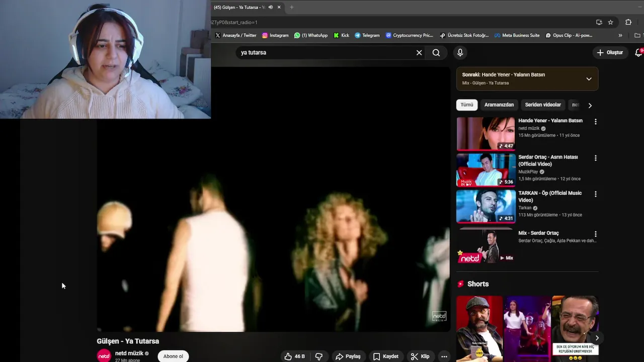Screen dimensions: 644x362
Task: Open the Kick bookmark
Action: 341,35
